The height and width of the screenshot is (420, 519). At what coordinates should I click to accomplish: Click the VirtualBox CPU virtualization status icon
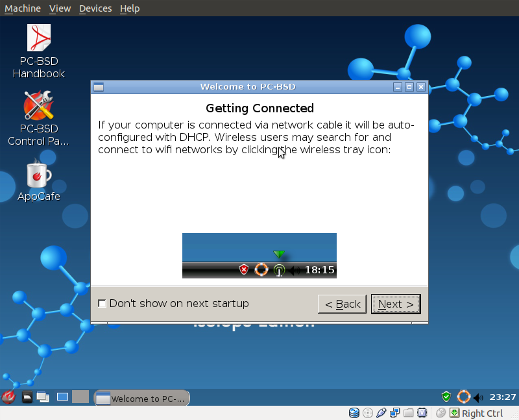(422, 413)
